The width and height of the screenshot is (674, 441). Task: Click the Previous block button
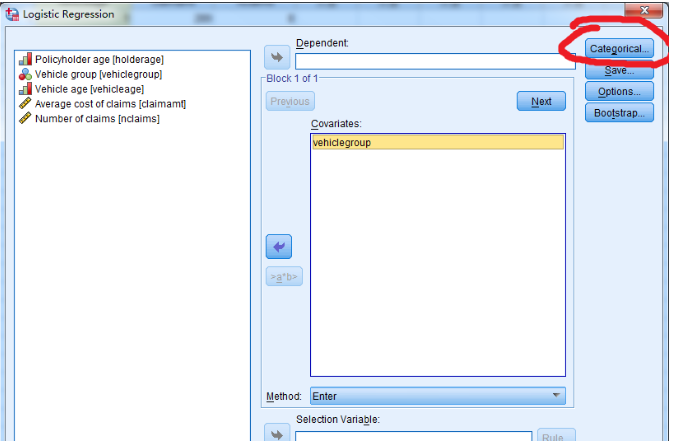coord(290,101)
